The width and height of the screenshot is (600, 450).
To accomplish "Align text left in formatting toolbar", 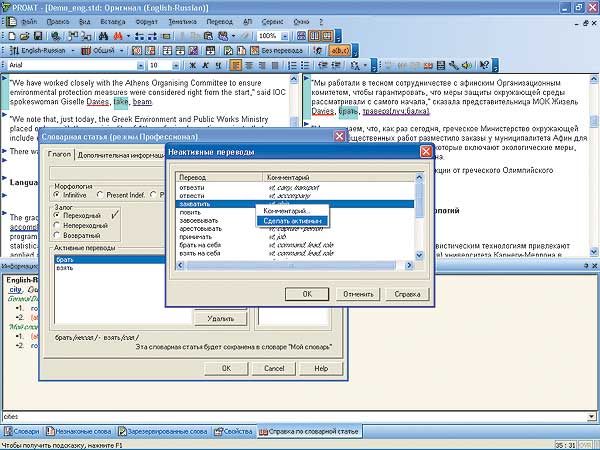I will coord(236,65).
